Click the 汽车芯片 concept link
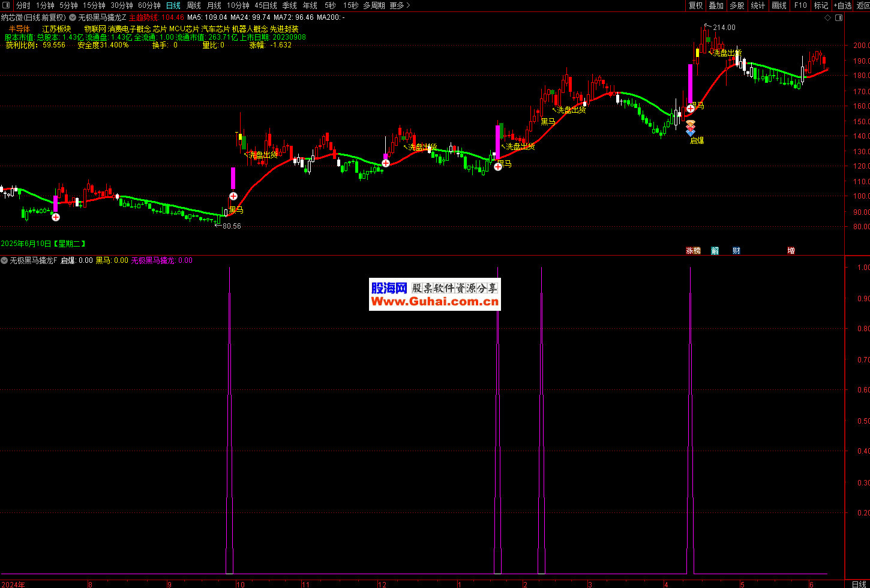The width and height of the screenshot is (870, 588). coord(215,29)
